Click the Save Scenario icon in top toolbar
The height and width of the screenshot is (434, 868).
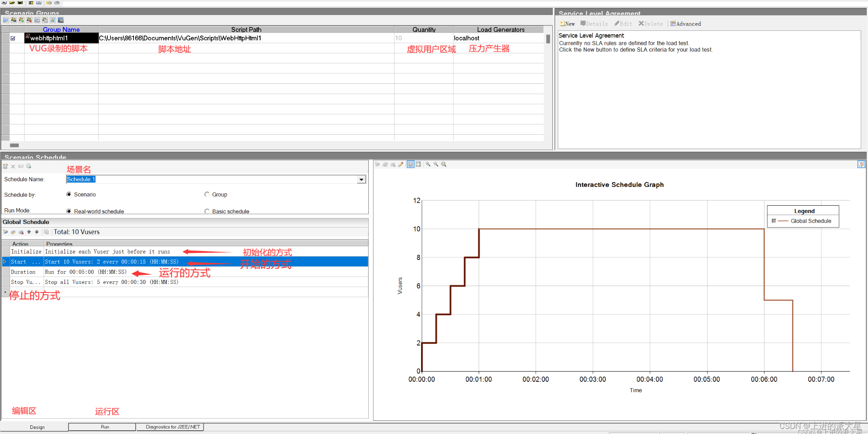tap(20, 3)
